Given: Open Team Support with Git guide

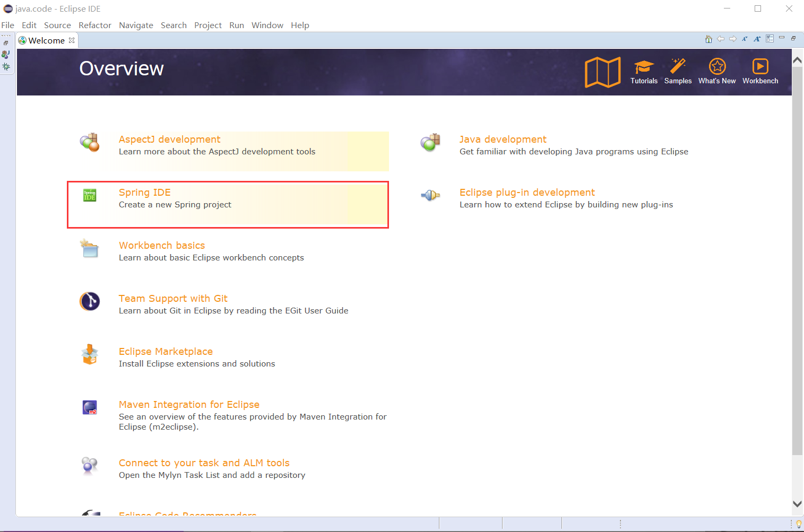Looking at the screenshot, I should (x=173, y=298).
